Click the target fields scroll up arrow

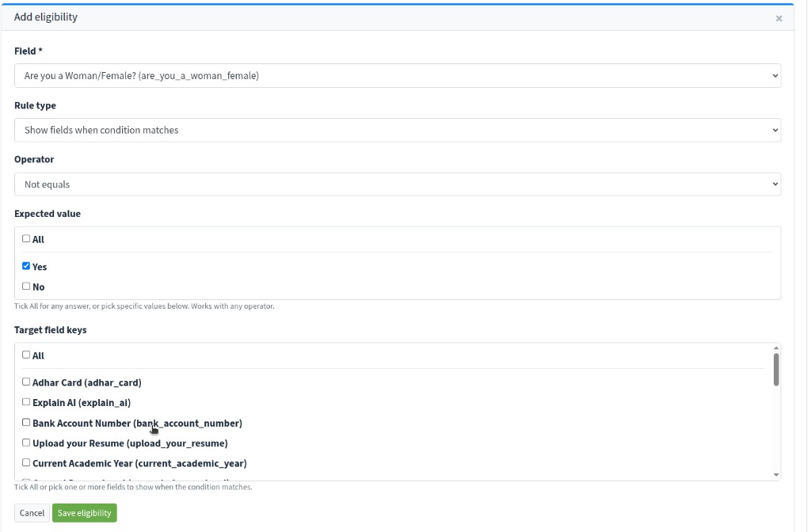(776, 348)
